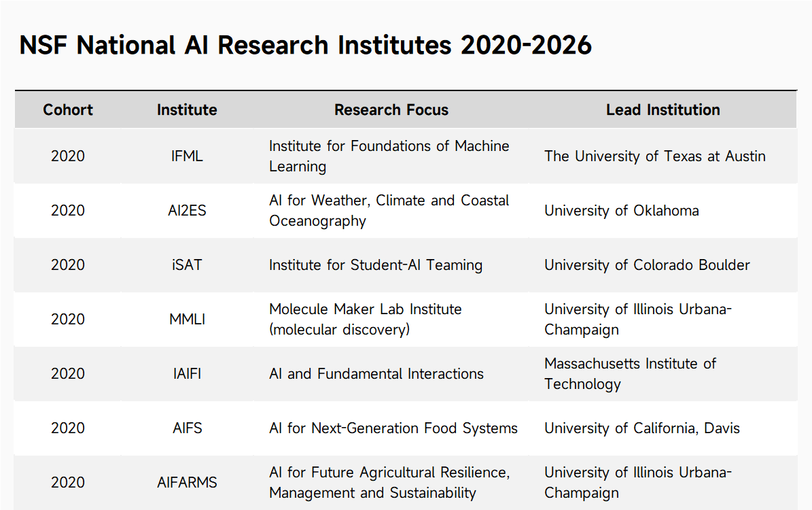
Task: Select the AI2ES institute cell
Action: click(187, 210)
